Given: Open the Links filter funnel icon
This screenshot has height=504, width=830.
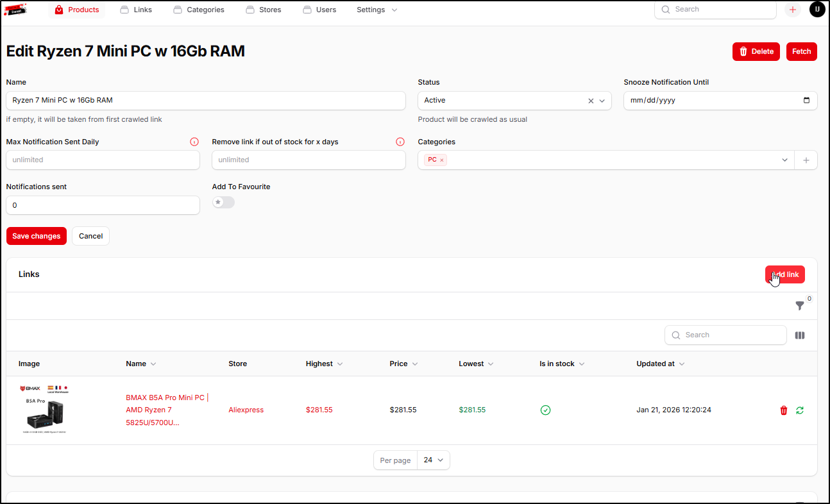Looking at the screenshot, I should click(800, 306).
